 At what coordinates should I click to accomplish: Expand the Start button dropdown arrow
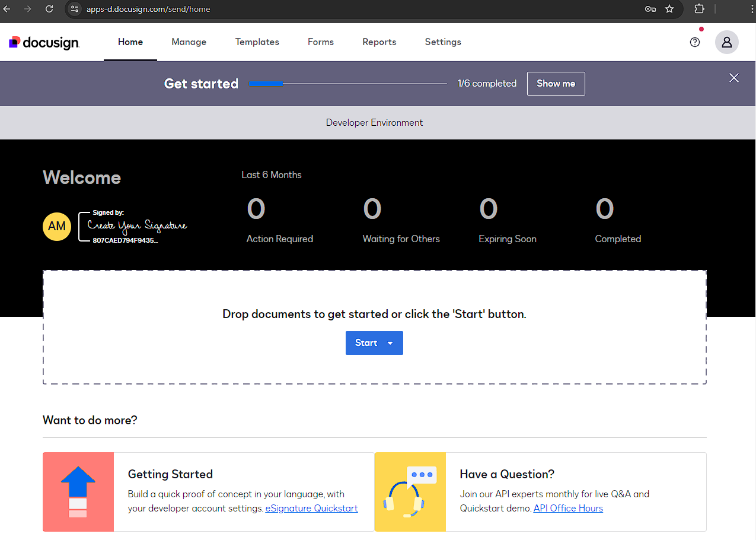[x=390, y=343]
